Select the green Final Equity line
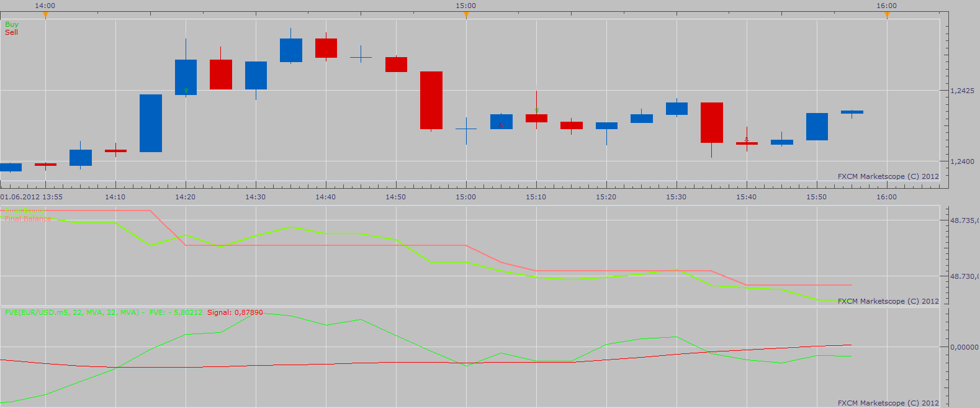 (361, 234)
